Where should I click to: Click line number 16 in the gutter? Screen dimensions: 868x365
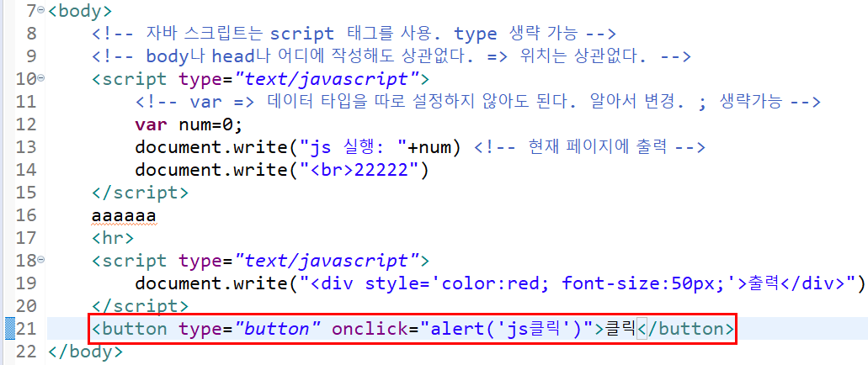(x=25, y=215)
